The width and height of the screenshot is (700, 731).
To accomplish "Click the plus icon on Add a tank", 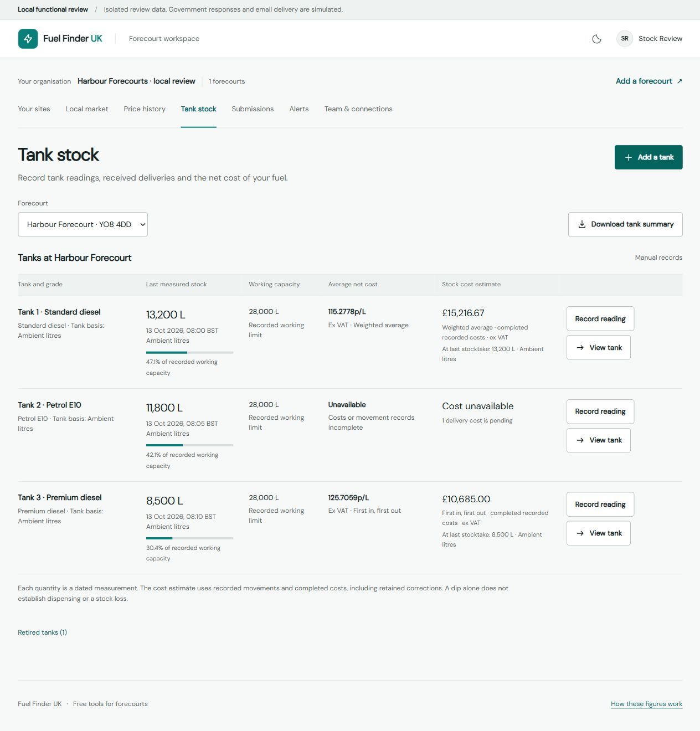I will pos(629,157).
